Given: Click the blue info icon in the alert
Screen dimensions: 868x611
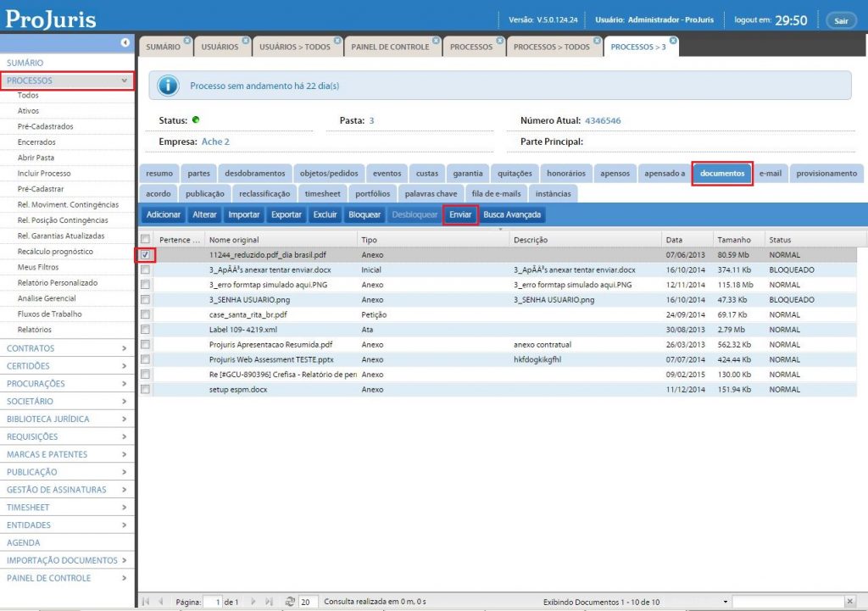Looking at the screenshot, I should pyautogui.click(x=168, y=86).
